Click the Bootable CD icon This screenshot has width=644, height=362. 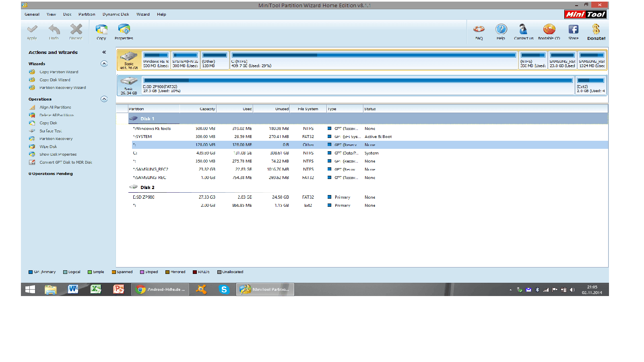click(549, 29)
